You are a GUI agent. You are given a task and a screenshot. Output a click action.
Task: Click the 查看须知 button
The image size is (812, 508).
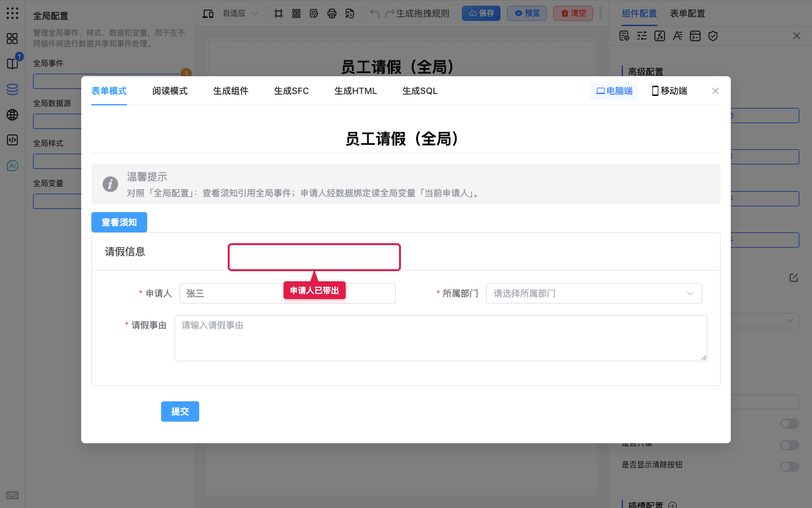(119, 222)
